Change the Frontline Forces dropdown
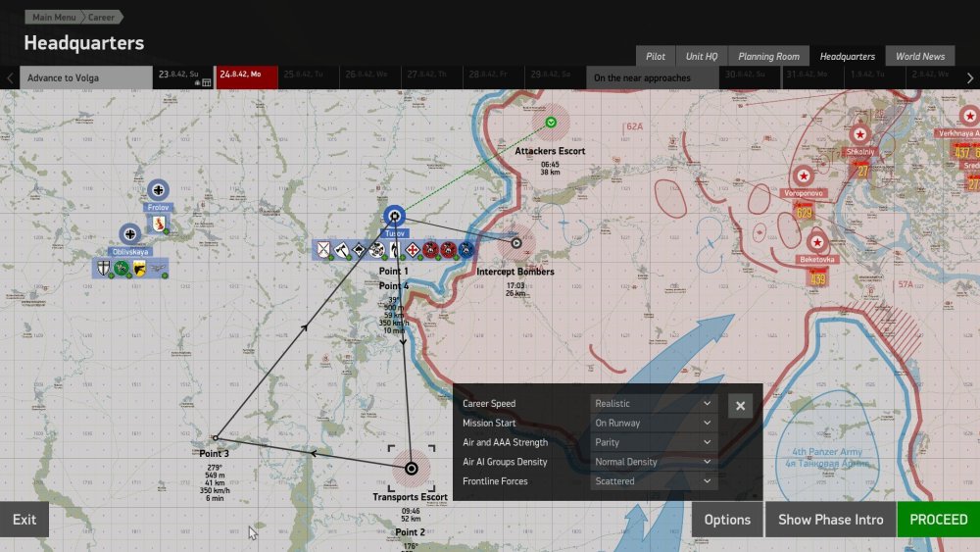The width and height of the screenshot is (980, 552). pos(654,481)
